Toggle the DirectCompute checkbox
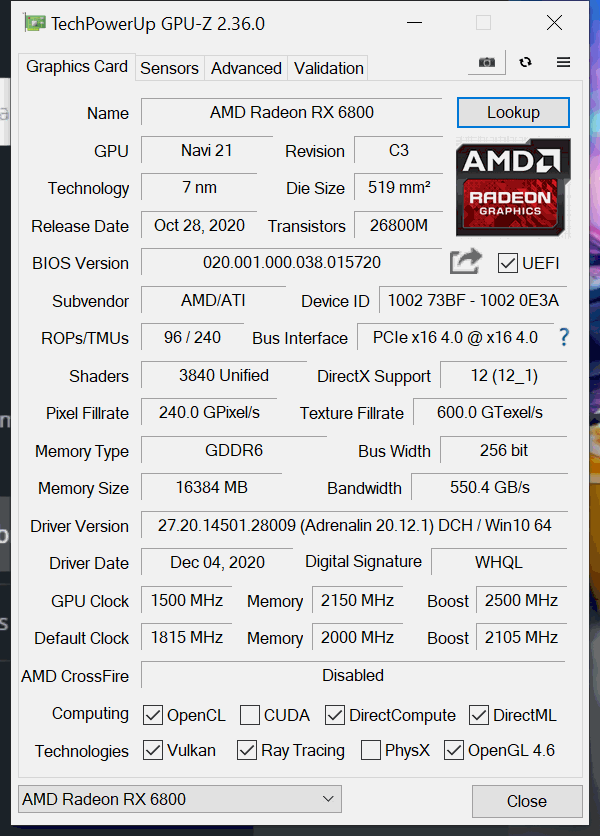 [x=334, y=715]
